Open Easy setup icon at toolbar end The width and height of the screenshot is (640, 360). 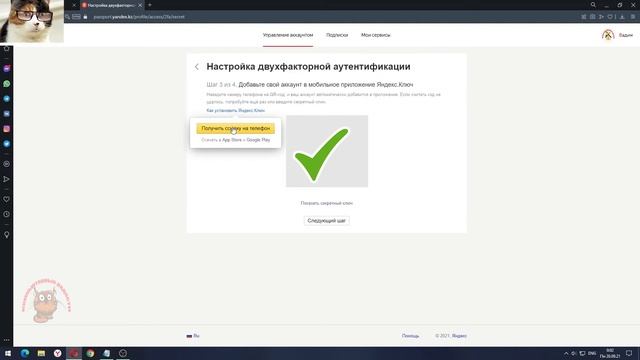pos(633,17)
